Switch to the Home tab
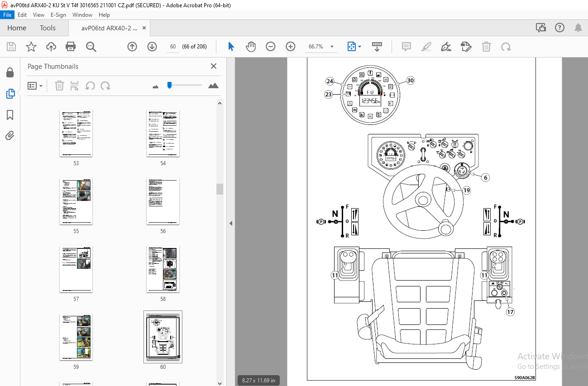The width and height of the screenshot is (588, 386). [x=17, y=28]
